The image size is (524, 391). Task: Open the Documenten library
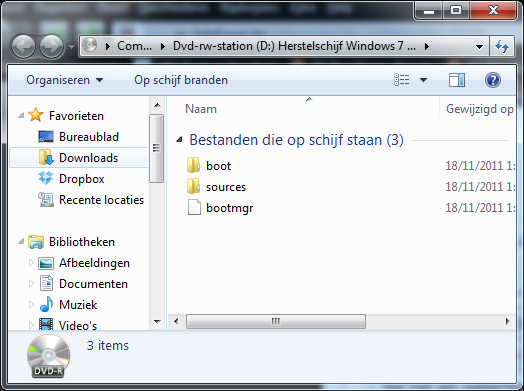tap(93, 284)
